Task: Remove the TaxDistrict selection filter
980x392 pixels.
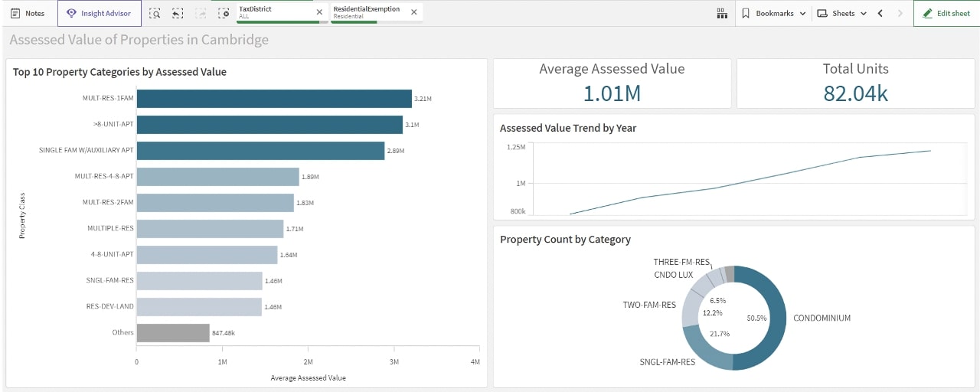Action: click(x=319, y=12)
